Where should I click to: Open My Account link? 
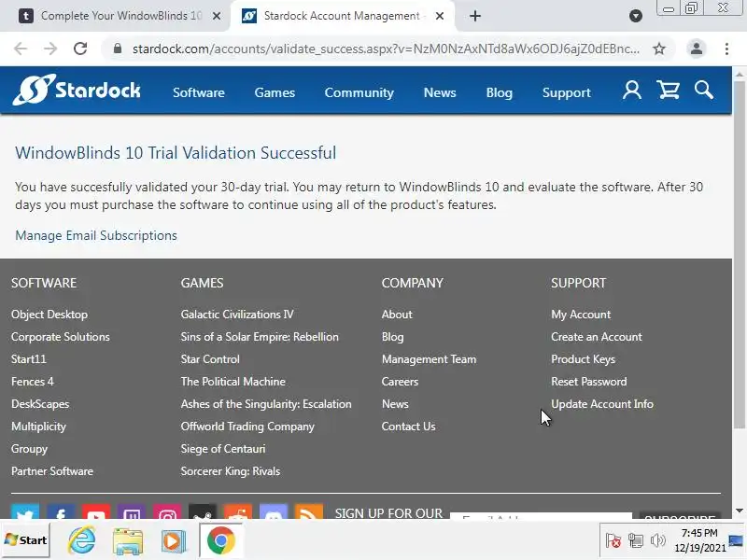(581, 315)
